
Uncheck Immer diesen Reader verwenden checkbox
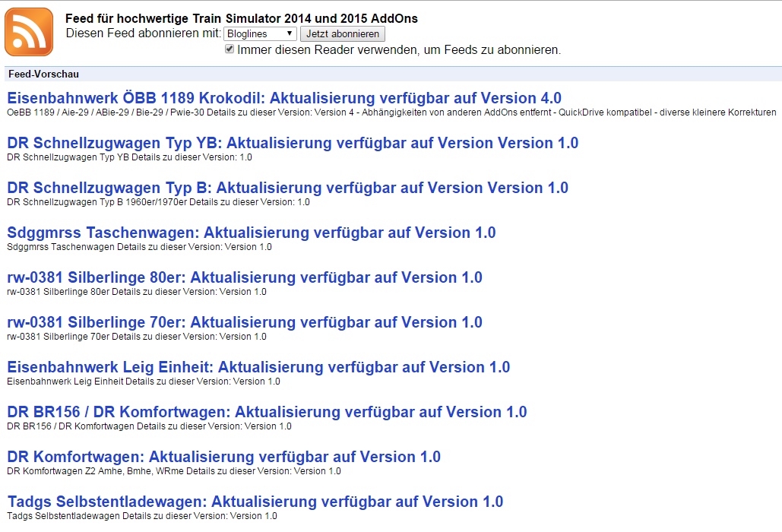point(230,49)
